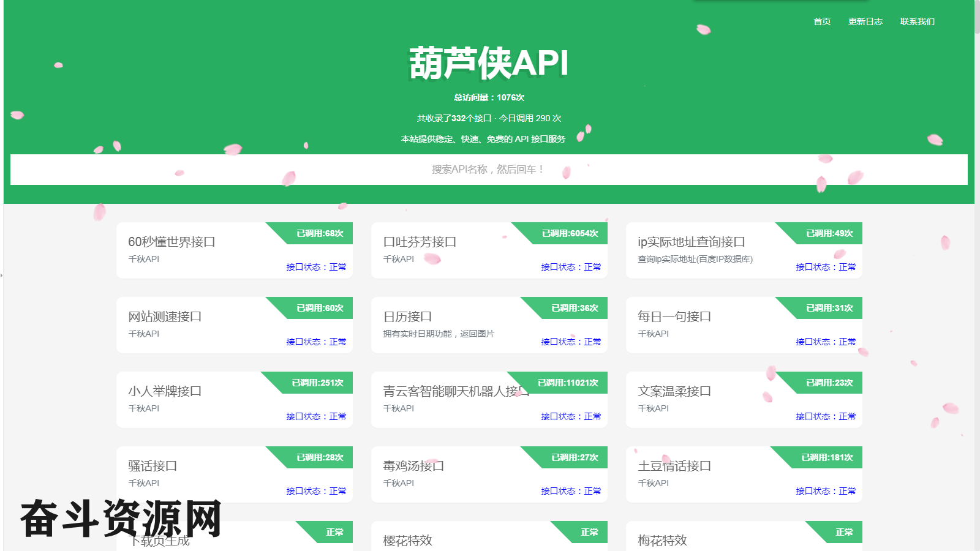
Task: Click the 葫芦侠API site title
Action: pyautogui.click(x=488, y=63)
